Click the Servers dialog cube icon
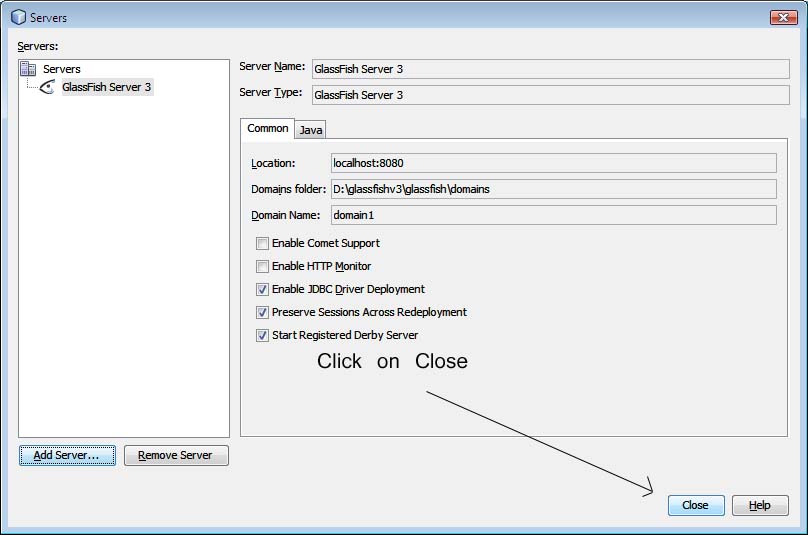This screenshot has height=535, width=808. pyautogui.click(x=19, y=17)
